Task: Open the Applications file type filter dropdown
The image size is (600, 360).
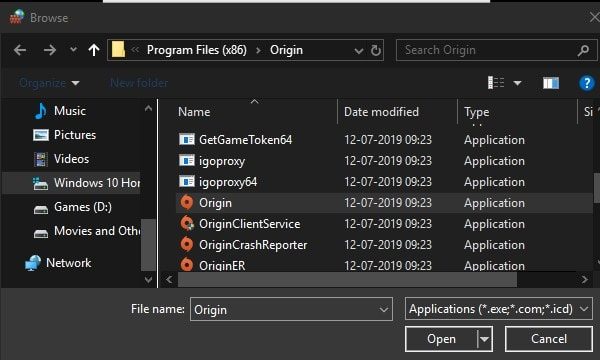Action: 499,309
